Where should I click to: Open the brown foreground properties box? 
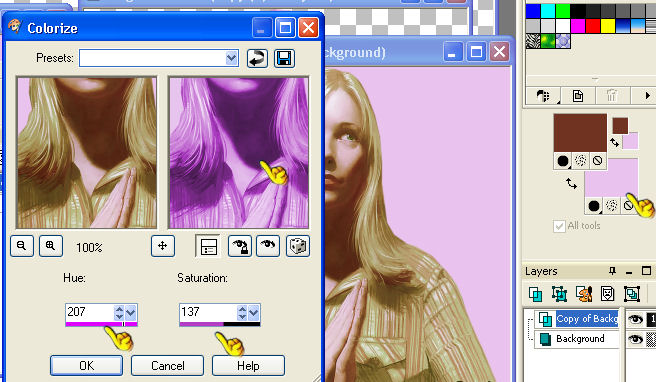pos(580,133)
